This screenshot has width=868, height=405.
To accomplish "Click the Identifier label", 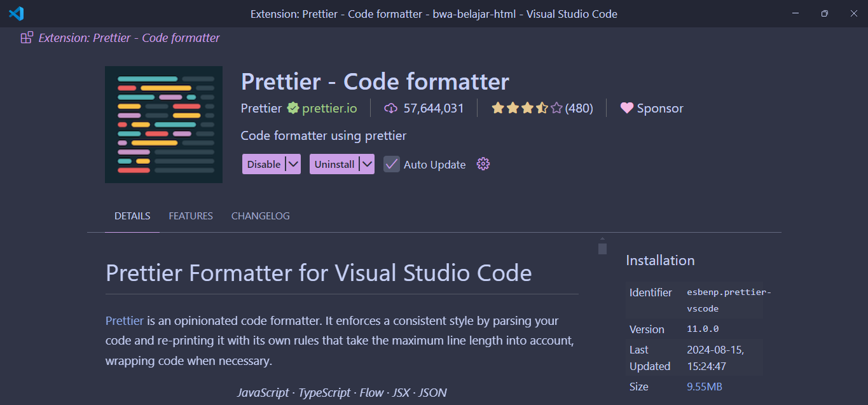I will 651,292.
